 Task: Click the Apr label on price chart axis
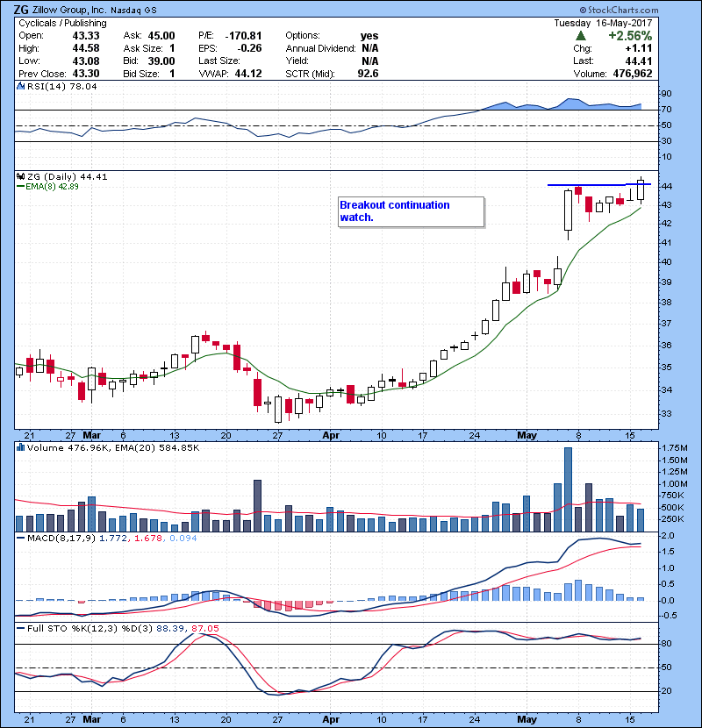pyautogui.click(x=331, y=436)
